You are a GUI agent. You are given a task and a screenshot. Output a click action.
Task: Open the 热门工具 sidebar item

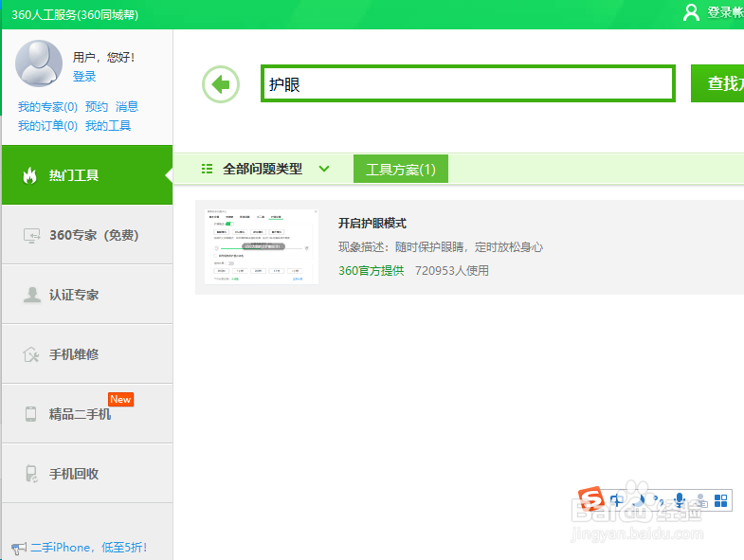pyautogui.click(x=87, y=175)
